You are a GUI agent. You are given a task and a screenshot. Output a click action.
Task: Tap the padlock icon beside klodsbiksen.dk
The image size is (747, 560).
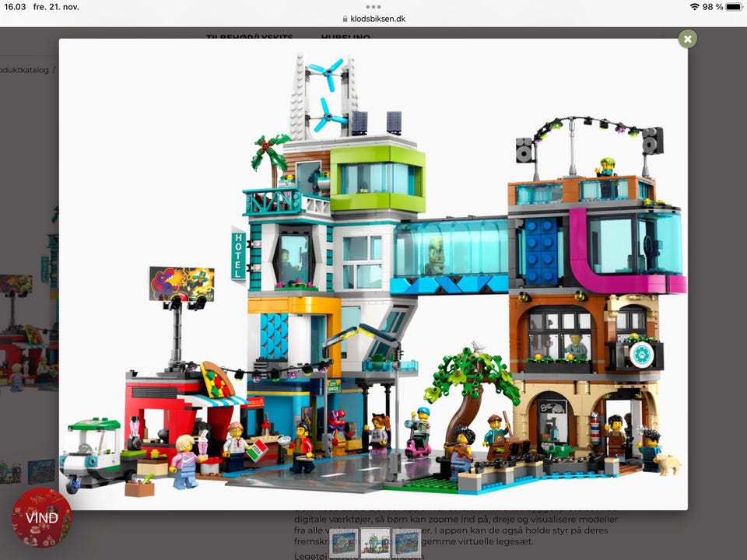tap(345, 19)
